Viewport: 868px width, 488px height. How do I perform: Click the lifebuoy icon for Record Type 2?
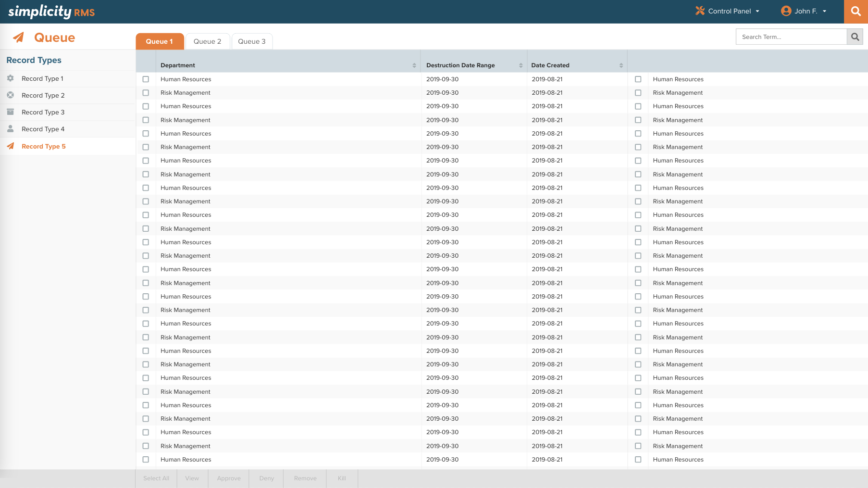pos(11,95)
